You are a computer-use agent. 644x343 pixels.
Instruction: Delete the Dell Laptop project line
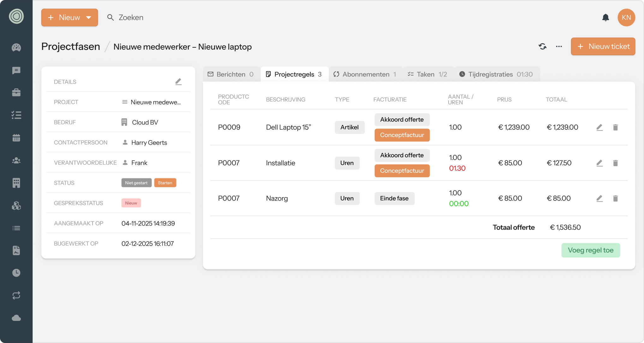point(615,127)
